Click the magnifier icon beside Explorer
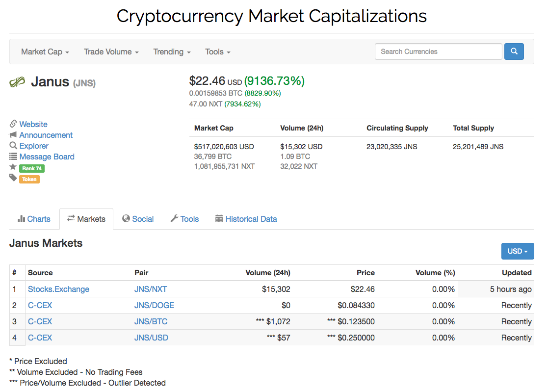Screen dimensions: 548x392 13,145
